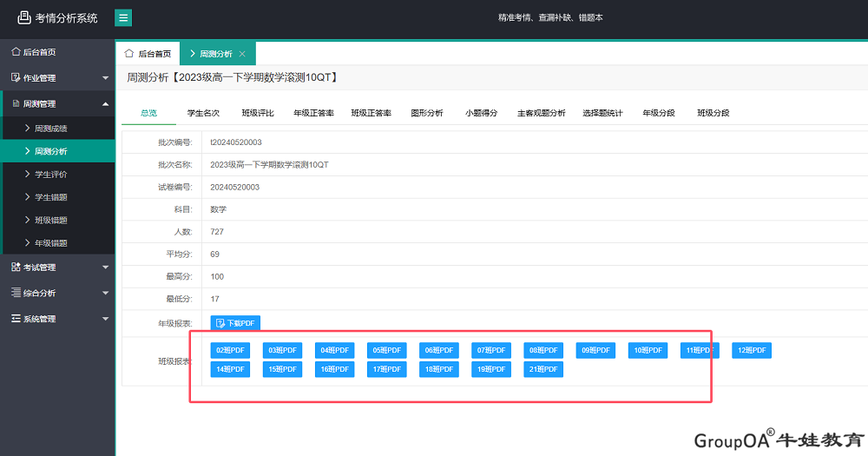Screen dimensions: 868x456
Task: Click the 考情分析系统 logo icon
Action: pyautogui.click(x=23, y=17)
